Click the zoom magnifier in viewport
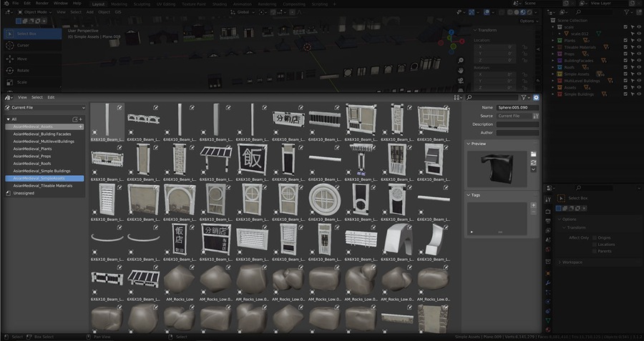Screen dimensions: 644x341 click(x=460, y=60)
